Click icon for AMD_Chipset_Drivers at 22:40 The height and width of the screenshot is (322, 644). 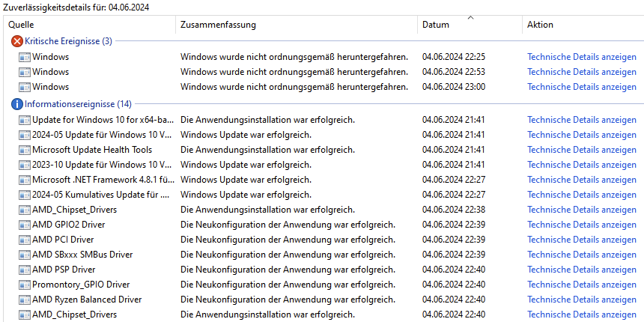point(25,315)
